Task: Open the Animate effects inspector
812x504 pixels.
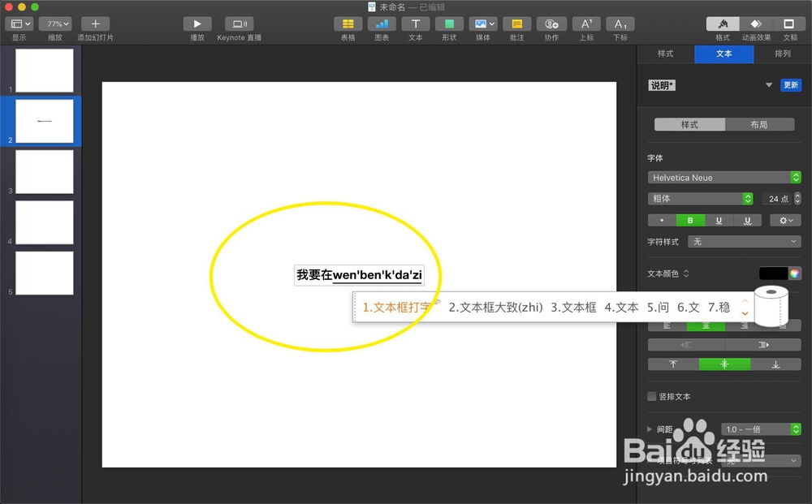Action: (756, 24)
